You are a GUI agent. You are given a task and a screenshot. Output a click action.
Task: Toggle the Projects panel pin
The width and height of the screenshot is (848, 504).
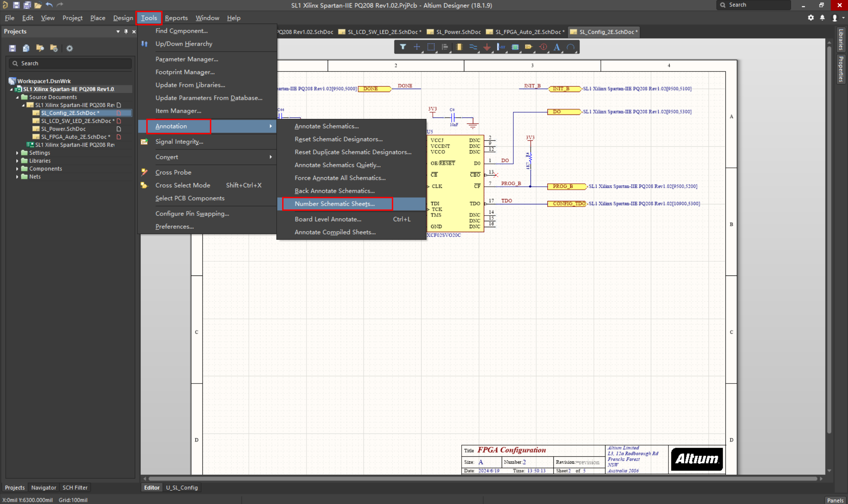coord(126,31)
